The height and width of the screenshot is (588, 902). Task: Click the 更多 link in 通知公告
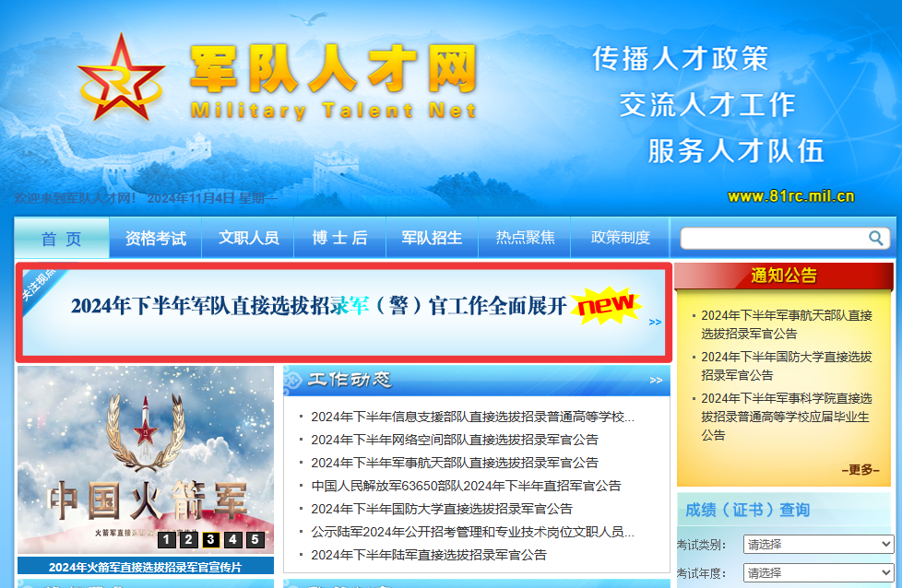860,470
